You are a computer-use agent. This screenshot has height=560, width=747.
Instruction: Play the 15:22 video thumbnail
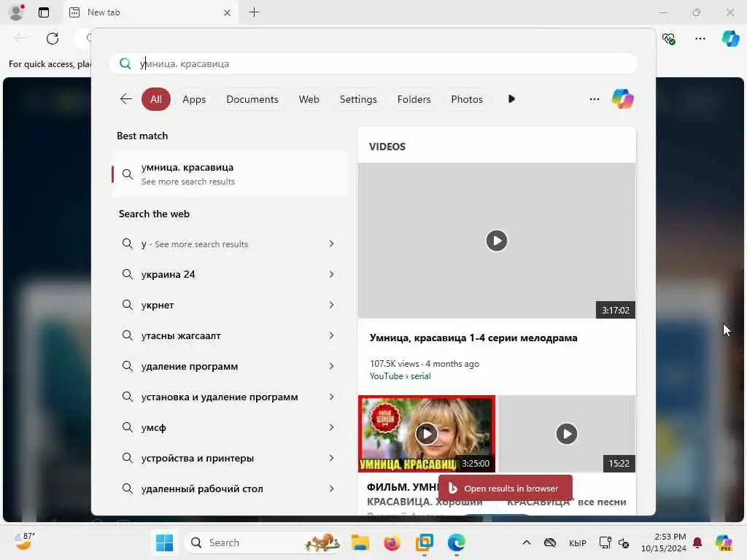[566, 434]
